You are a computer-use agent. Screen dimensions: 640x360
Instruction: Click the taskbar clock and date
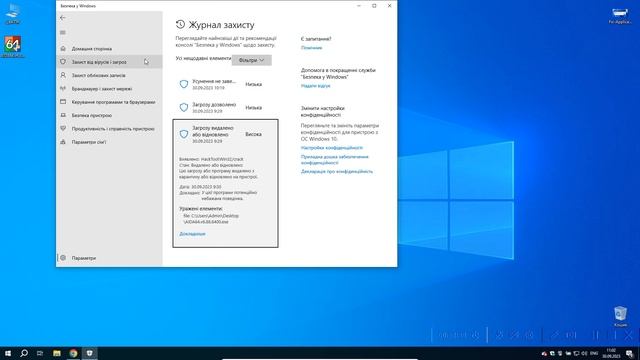(611, 353)
